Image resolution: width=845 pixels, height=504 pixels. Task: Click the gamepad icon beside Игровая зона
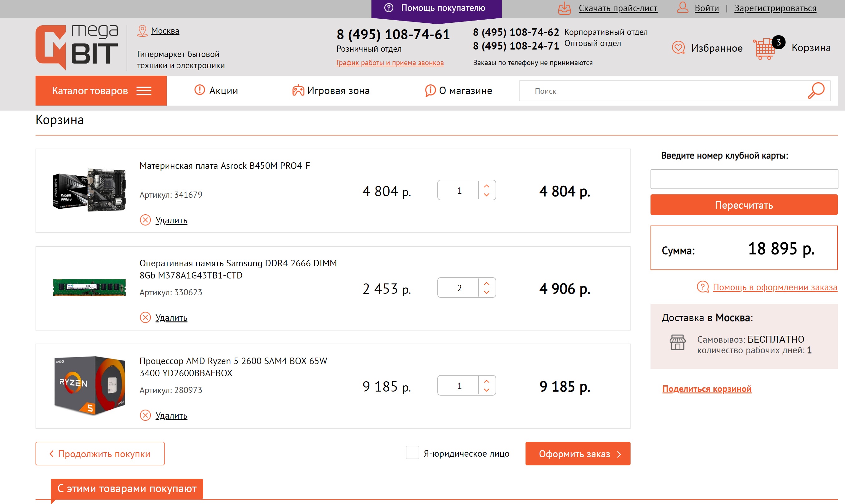298,90
